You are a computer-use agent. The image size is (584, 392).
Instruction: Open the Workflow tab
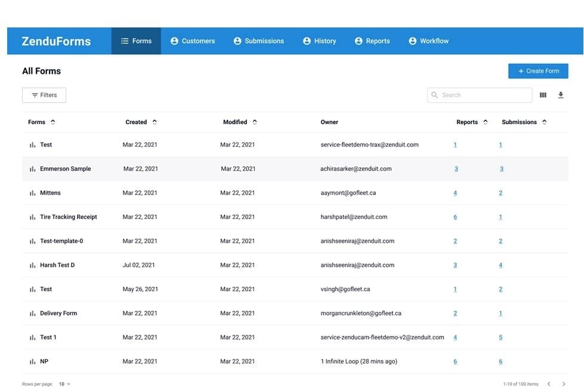428,41
